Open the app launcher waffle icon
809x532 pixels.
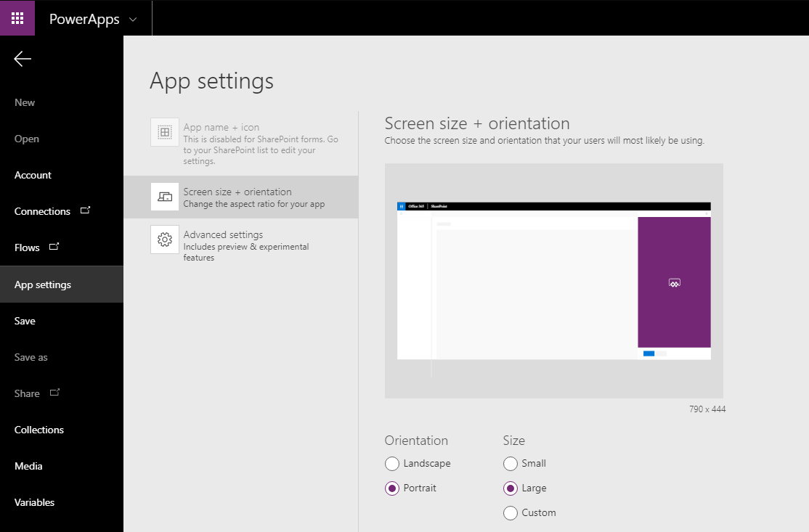(x=17, y=18)
